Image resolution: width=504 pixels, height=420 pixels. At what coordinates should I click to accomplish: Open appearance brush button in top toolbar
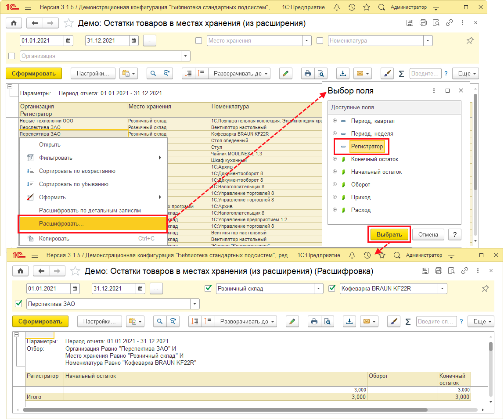[x=387, y=74]
